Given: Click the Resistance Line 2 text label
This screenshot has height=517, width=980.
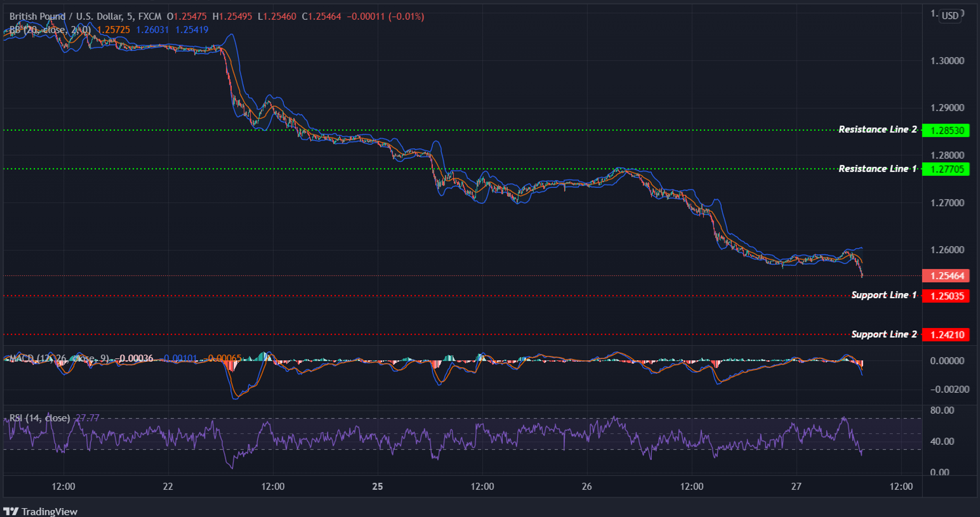Looking at the screenshot, I should (877, 129).
